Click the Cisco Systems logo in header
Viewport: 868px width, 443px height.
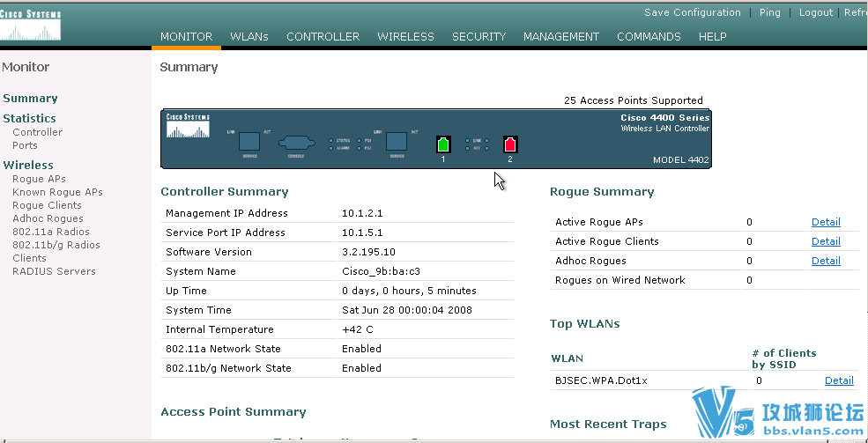coord(31,25)
